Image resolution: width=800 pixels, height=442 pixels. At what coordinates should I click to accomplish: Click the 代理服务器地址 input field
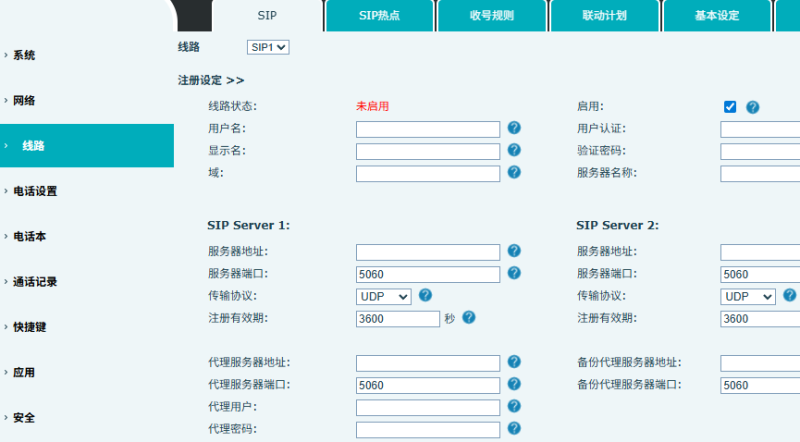[427, 363]
